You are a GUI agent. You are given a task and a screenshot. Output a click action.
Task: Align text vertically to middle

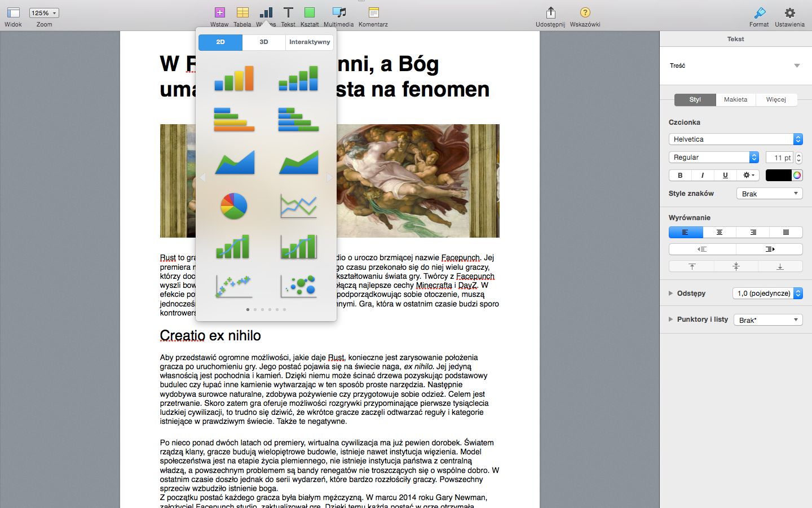736,266
